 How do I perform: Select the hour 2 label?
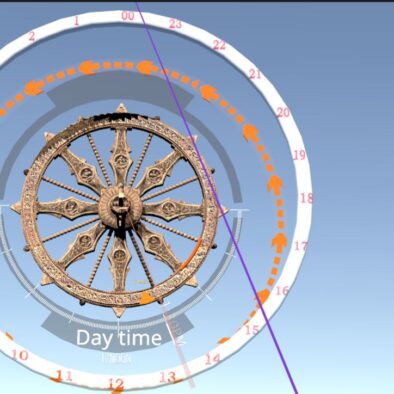coord(32,36)
